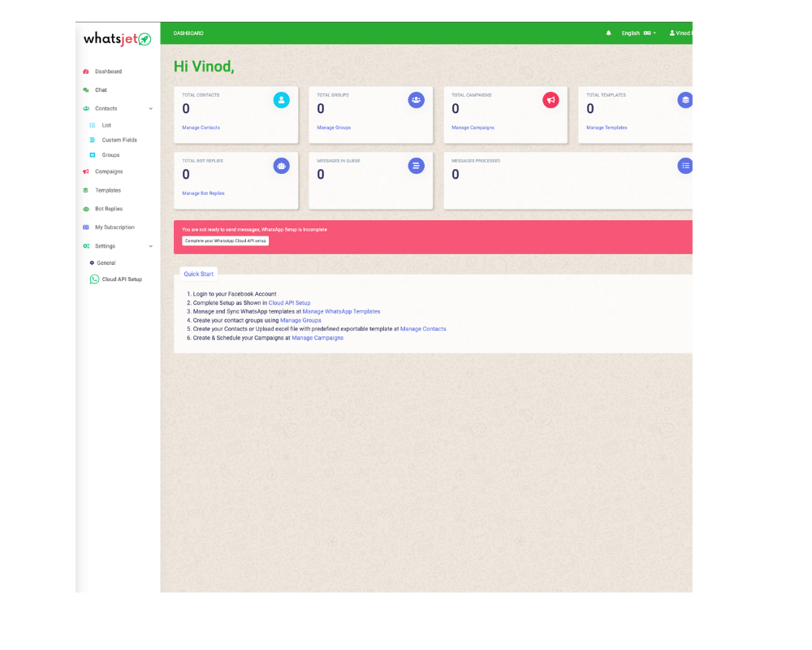Open Templates from the sidebar
812x650 pixels.
(107, 190)
